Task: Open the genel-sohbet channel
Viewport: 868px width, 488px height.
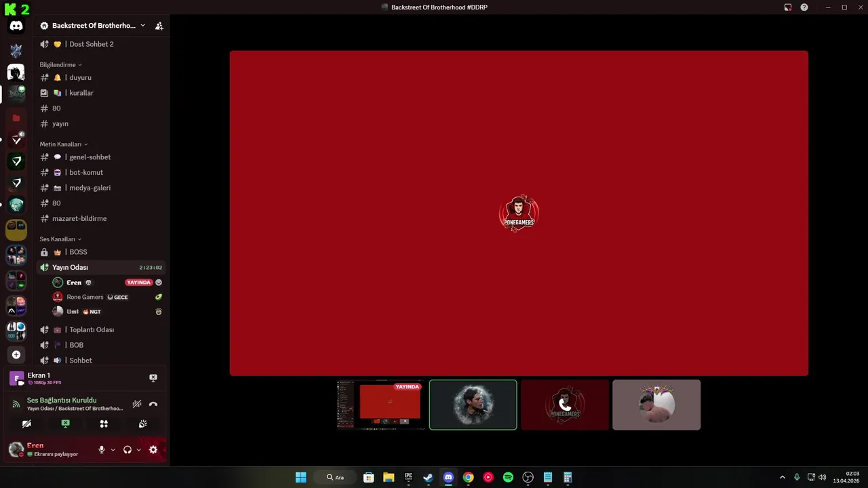Action: [100, 157]
